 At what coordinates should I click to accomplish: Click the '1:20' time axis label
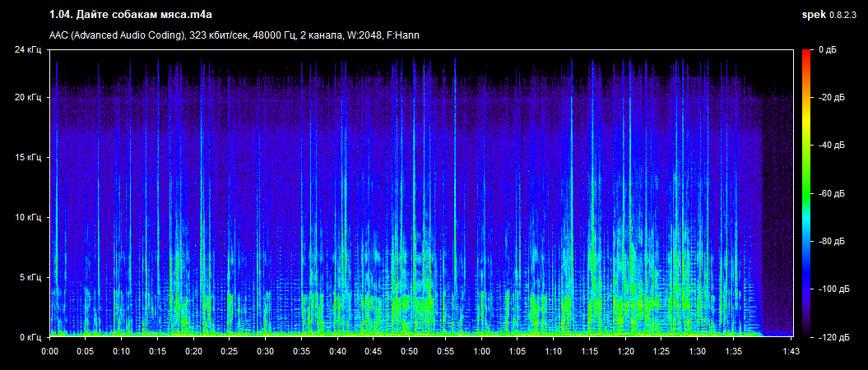click(x=625, y=350)
